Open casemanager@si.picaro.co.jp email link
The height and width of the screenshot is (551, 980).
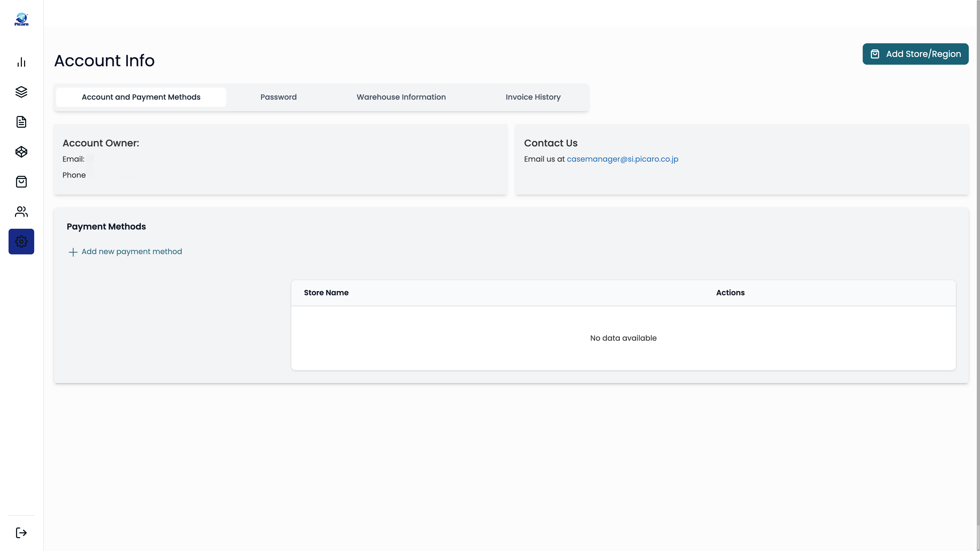click(x=623, y=159)
